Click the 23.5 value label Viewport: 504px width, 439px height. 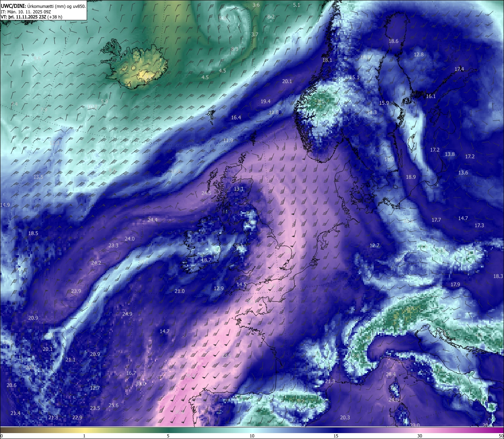[x=95, y=408]
